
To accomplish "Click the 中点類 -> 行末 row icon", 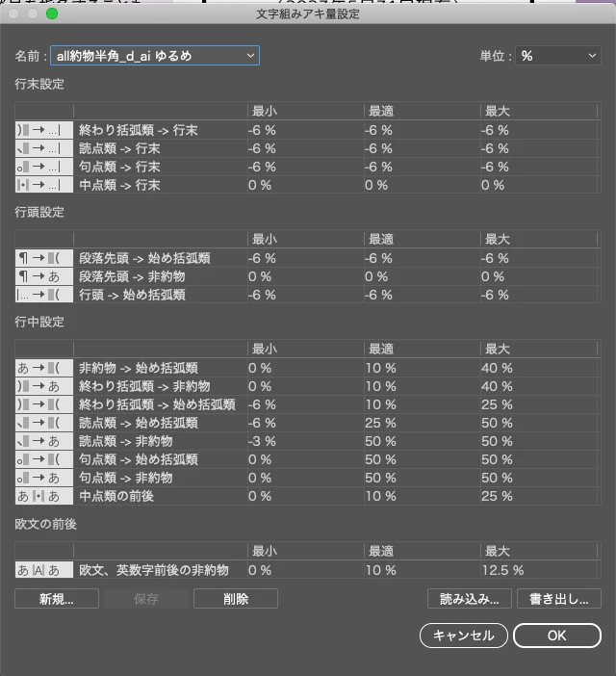I will coord(44,185).
